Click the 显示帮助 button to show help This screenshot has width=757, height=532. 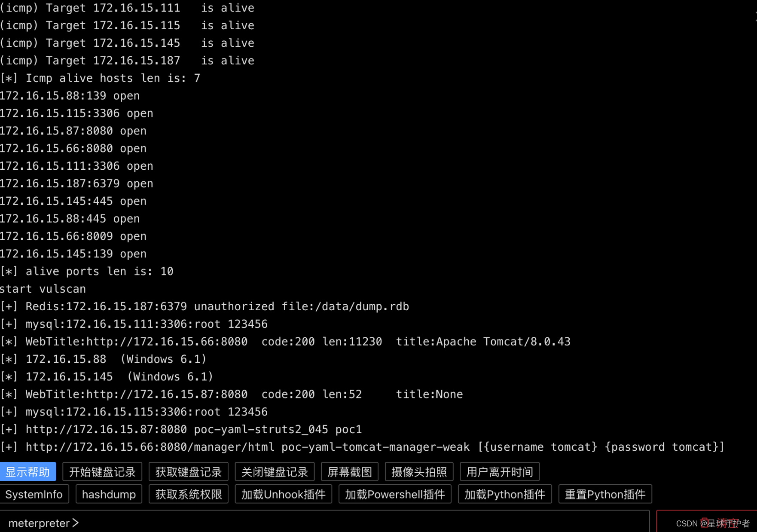point(27,471)
